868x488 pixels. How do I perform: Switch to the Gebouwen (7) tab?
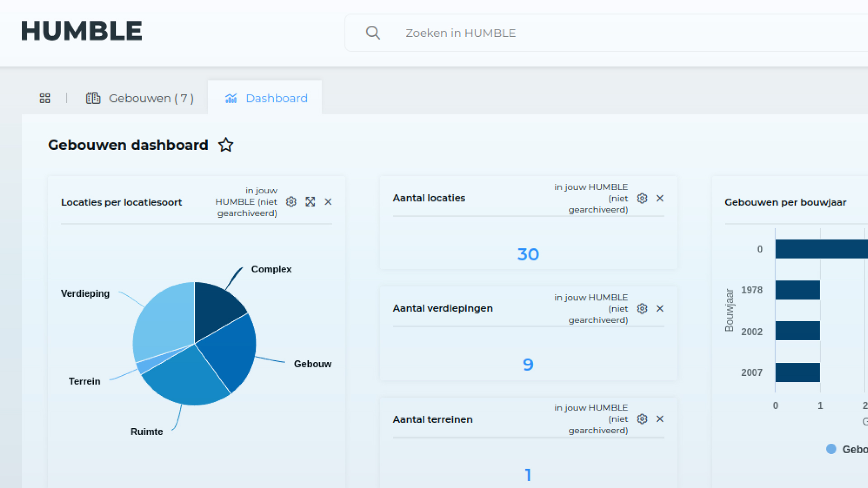(x=140, y=98)
